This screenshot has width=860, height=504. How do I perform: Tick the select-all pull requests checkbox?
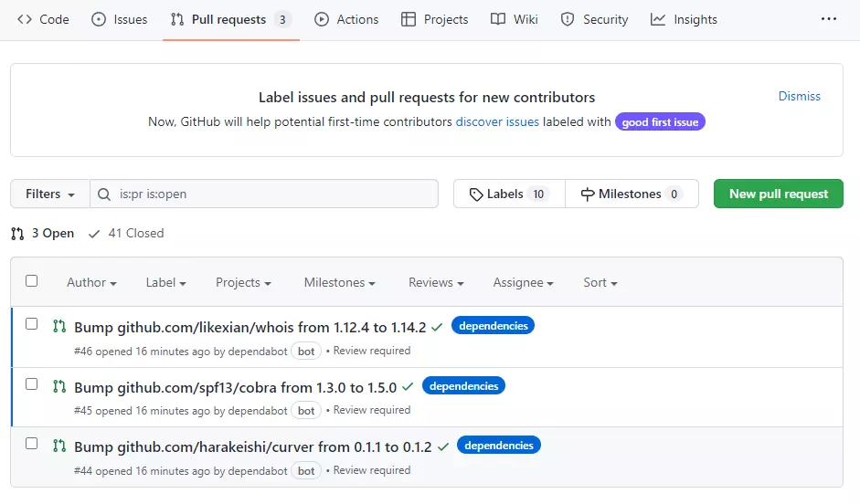click(32, 281)
